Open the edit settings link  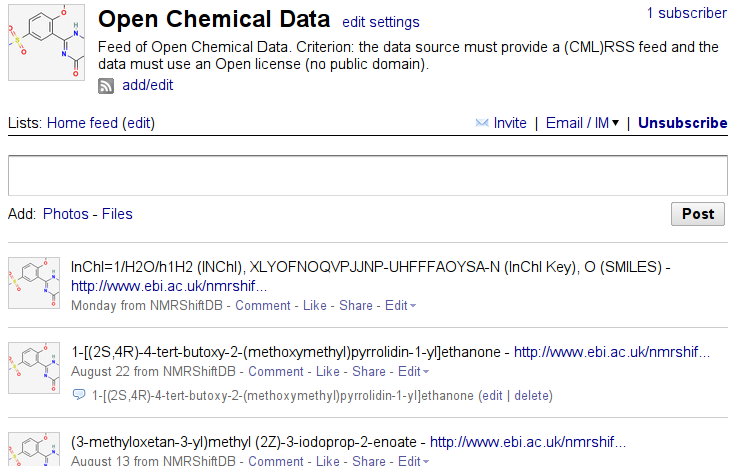pos(380,22)
